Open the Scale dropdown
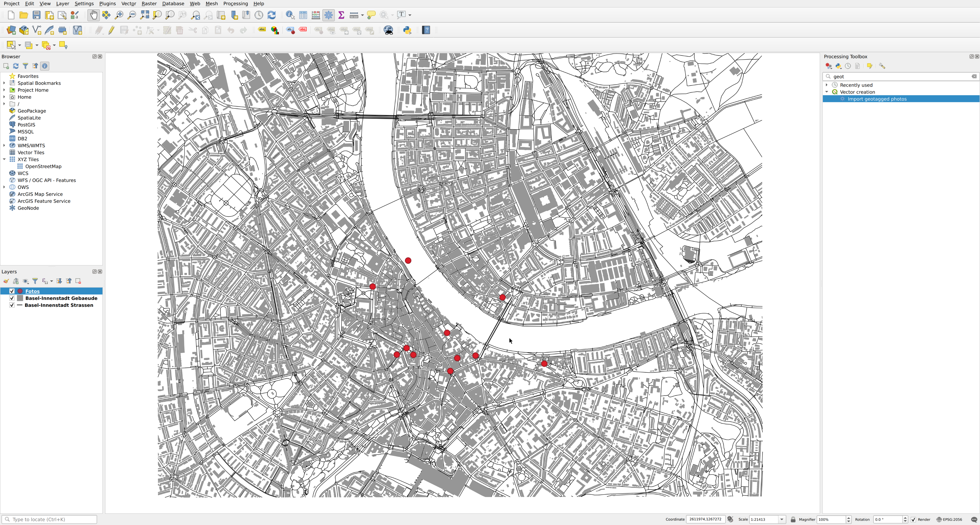 pyautogui.click(x=782, y=519)
